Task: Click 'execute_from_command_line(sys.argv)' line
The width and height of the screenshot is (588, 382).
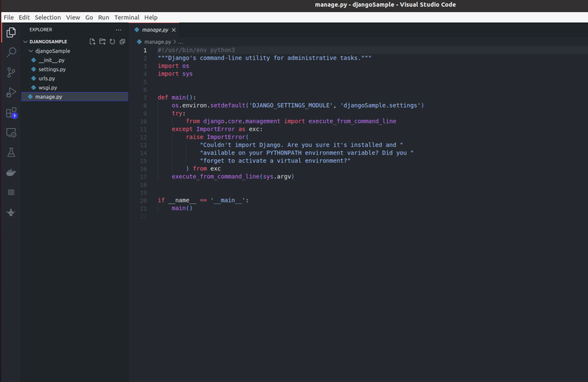Action: [233, 177]
